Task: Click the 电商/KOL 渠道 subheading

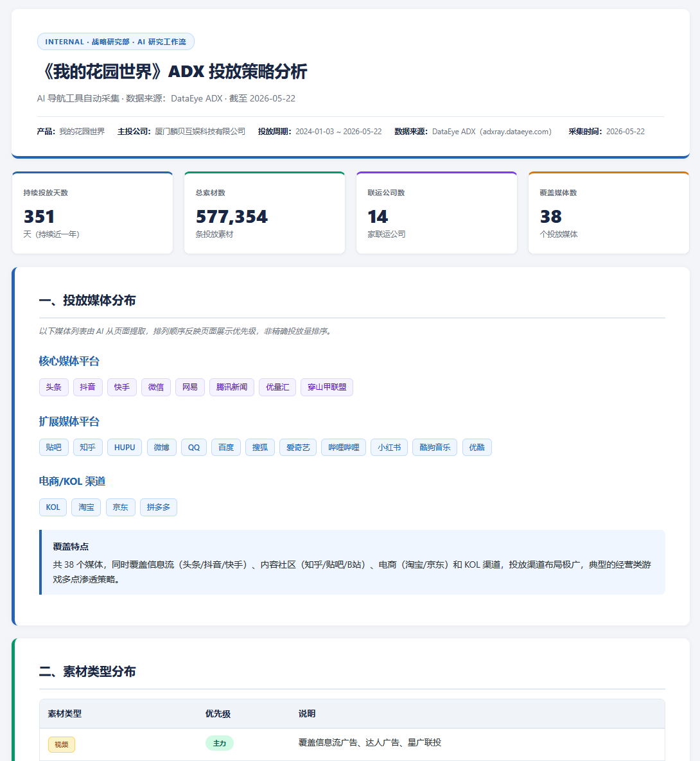Action: [72, 482]
